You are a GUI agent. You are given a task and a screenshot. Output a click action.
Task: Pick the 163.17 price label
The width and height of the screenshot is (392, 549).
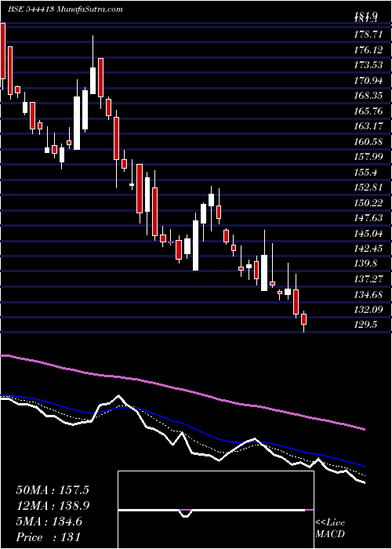pyautogui.click(x=367, y=126)
